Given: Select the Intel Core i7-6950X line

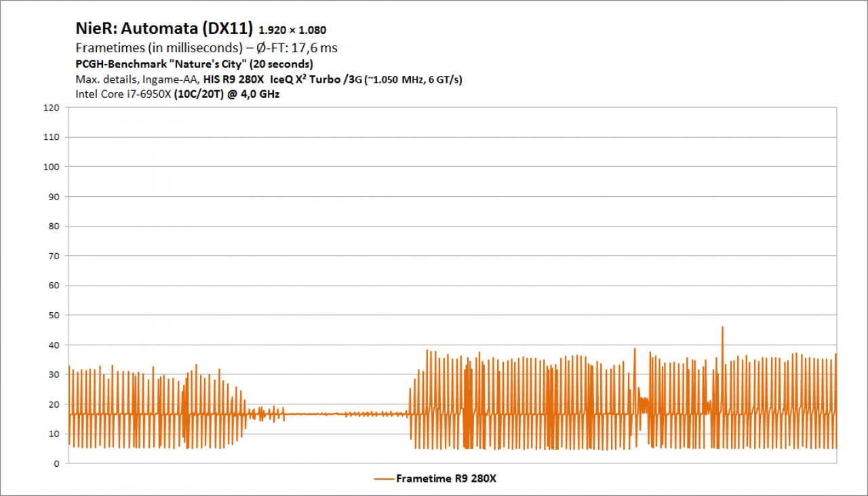Looking at the screenshot, I should click(x=177, y=94).
